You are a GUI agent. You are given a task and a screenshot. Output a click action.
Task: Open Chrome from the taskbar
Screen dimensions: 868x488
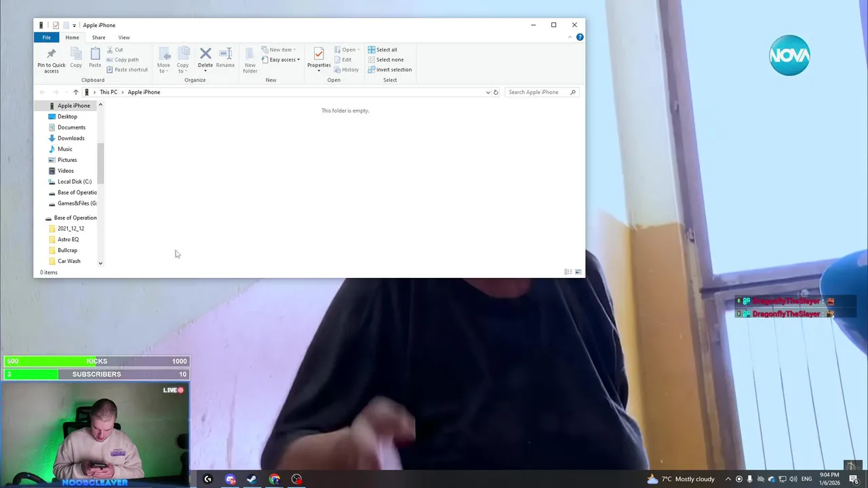click(x=274, y=479)
